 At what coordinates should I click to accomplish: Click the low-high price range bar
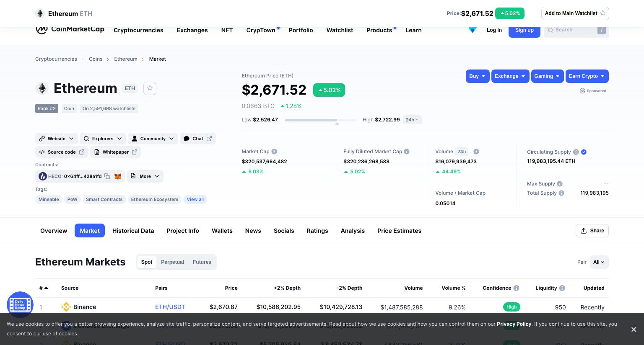coord(320,120)
